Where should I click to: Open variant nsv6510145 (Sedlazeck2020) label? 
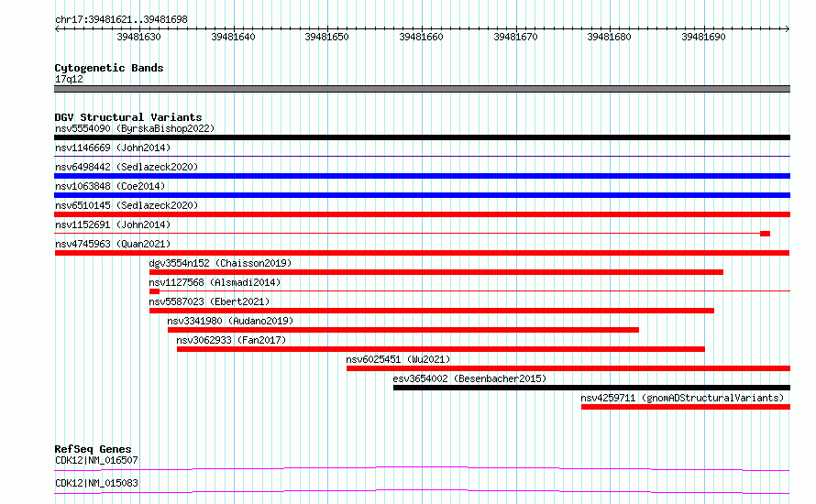pyautogui.click(x=127, y=205)
